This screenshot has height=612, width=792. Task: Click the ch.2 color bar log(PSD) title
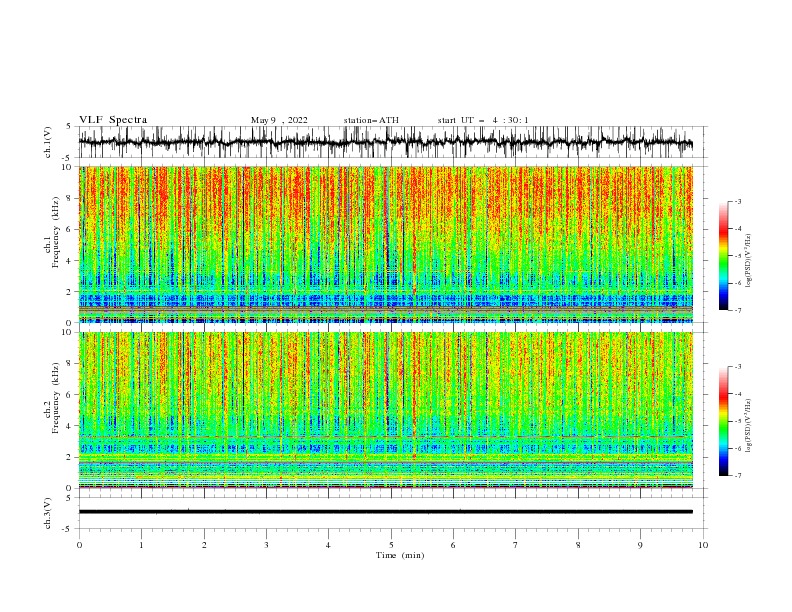pos(749,426)
